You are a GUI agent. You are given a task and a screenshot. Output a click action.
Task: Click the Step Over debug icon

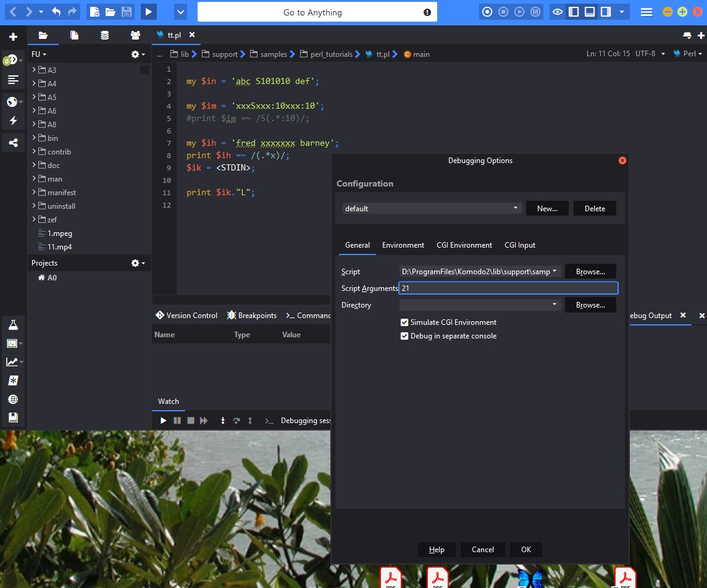236,421
